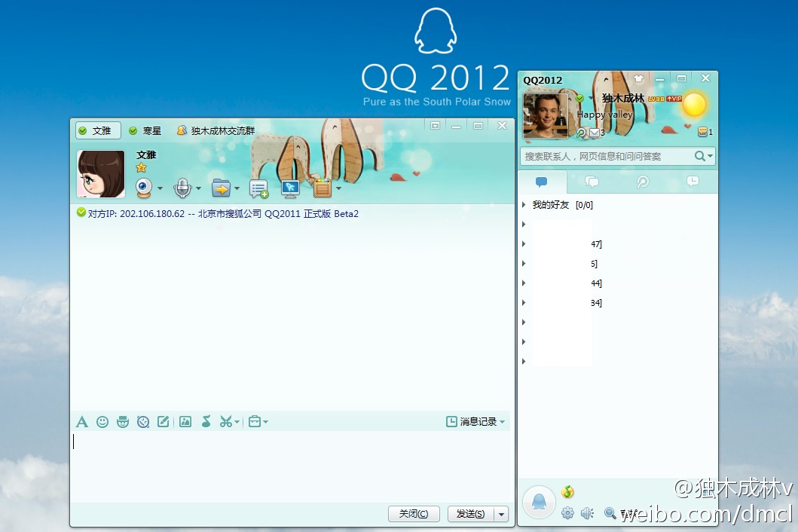Click the VIP badge next to 独木成林
Screen dimensions: 798x532
click(x=674, y=99)
